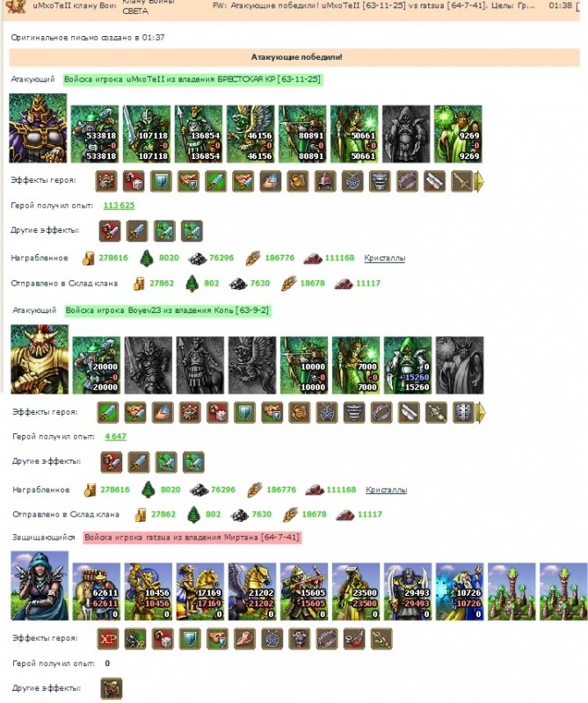Open uMxoTeII hero experience link 113 625
The image size is (588, 703).
click(x=119, y=206)
